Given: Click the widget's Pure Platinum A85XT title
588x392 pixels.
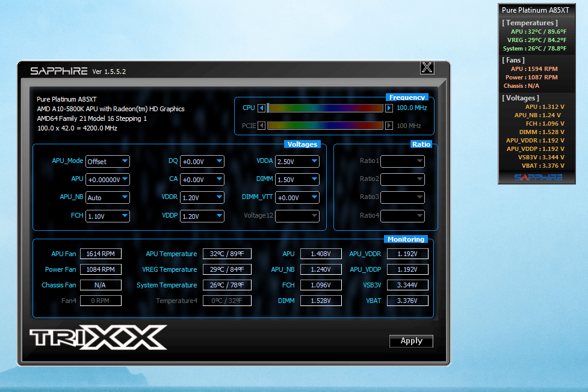Looking at the screenshot, I should [536, 10].
